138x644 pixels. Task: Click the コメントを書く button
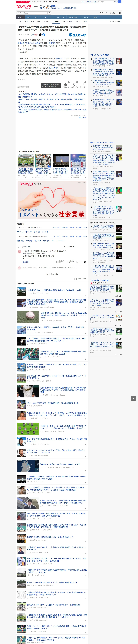point(69,247)
